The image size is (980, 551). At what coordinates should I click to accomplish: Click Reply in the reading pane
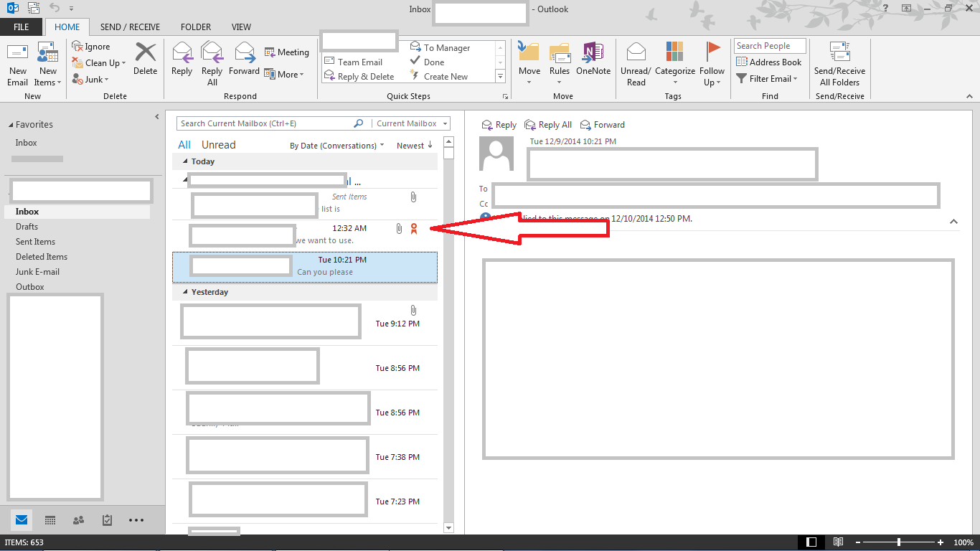(x=499, y=125)
